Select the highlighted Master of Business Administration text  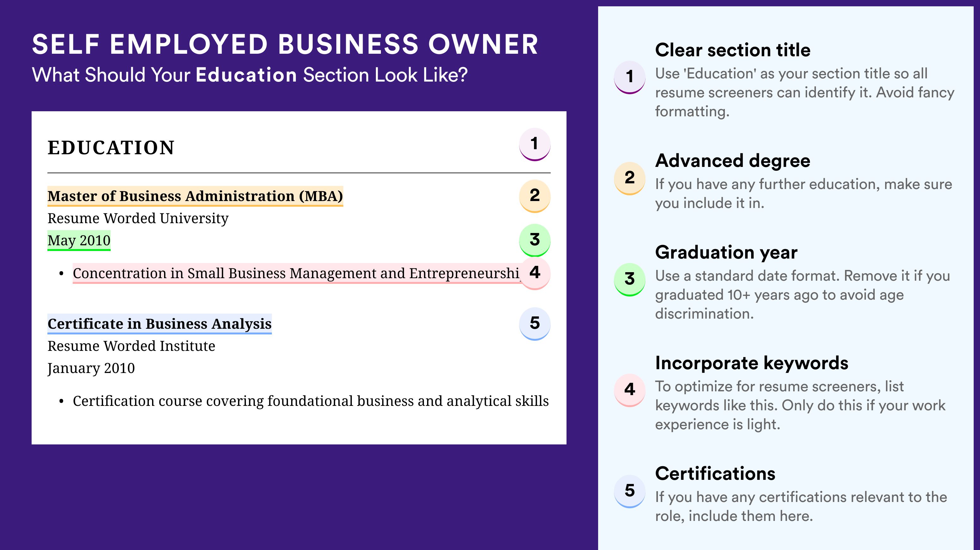(x=195, y=196)
